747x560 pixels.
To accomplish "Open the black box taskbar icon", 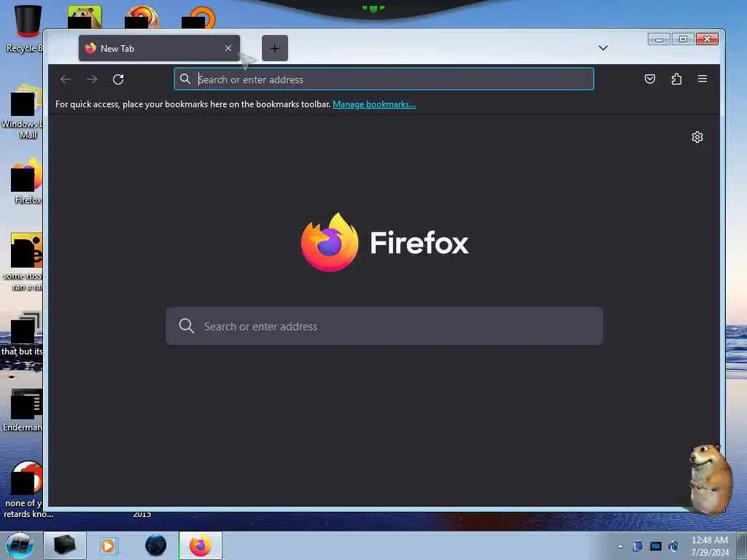I will 65,545.
